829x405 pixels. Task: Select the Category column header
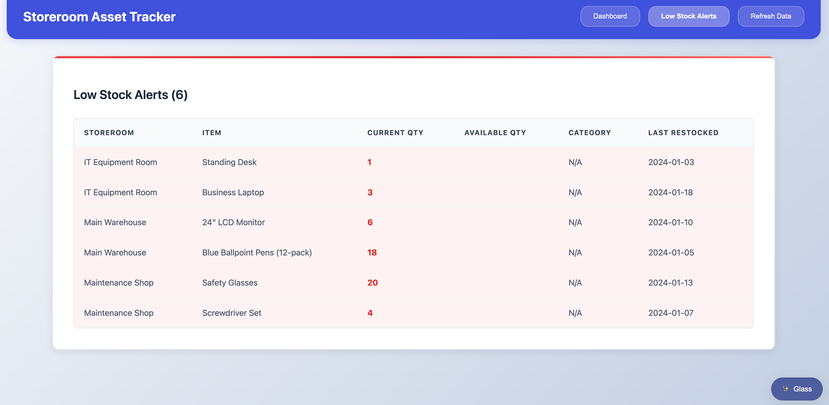pos(589,133)
